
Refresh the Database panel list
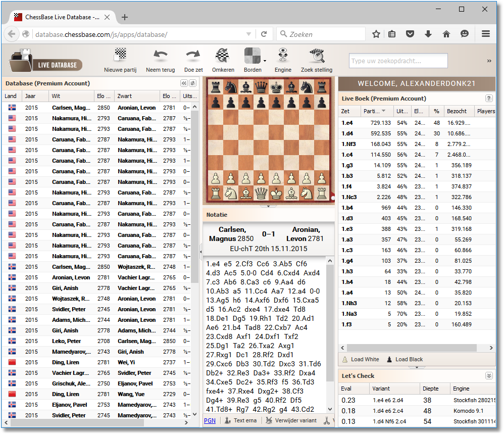[x=192, y=83]
